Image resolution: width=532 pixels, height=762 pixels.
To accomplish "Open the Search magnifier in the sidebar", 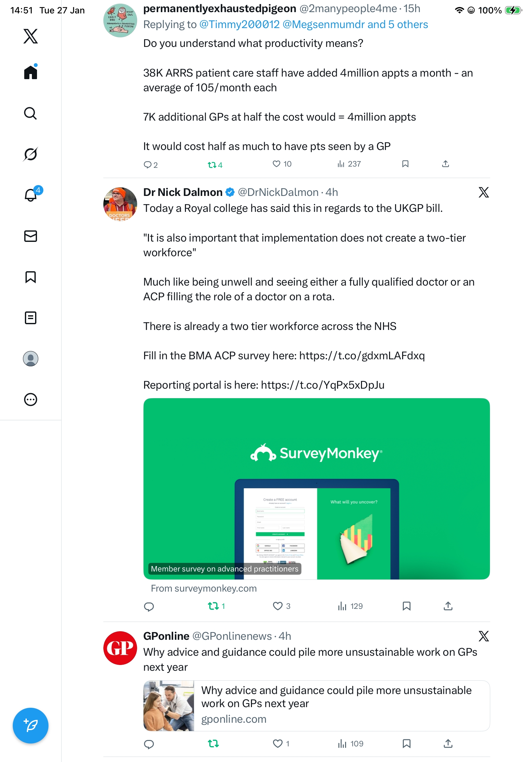I will (x=31, y=114).
